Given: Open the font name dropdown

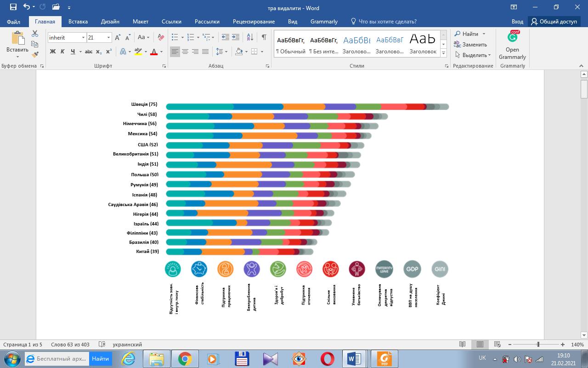Looking at the screenshot, I should pyautogui.click(x=84, y=38).
